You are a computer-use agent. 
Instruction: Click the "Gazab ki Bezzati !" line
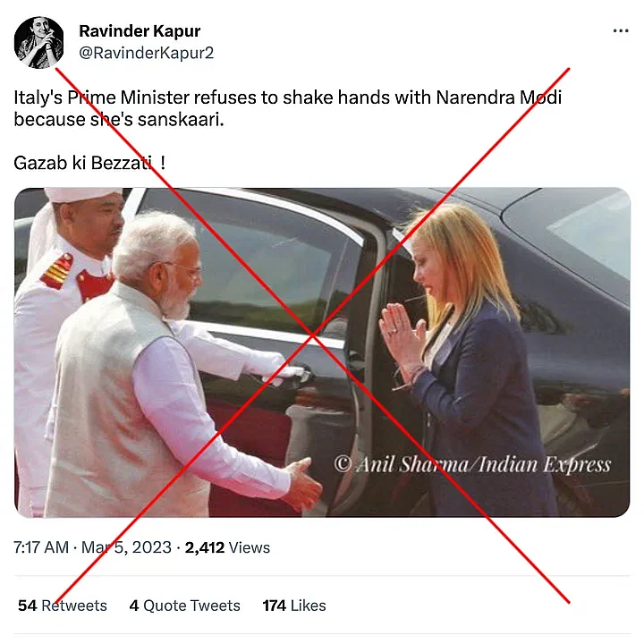tap(89, 163)
